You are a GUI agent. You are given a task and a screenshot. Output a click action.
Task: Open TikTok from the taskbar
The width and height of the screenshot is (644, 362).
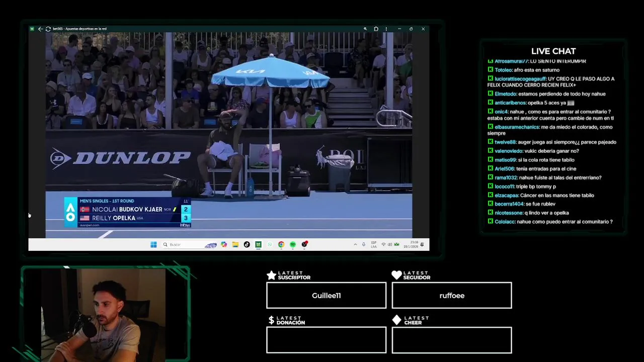(x=247, y=244)
